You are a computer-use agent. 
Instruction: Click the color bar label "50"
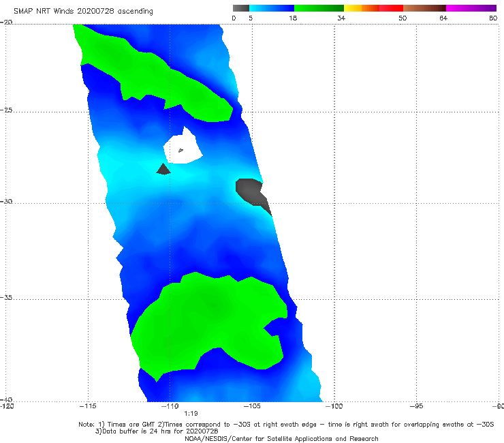click(403, 18)
